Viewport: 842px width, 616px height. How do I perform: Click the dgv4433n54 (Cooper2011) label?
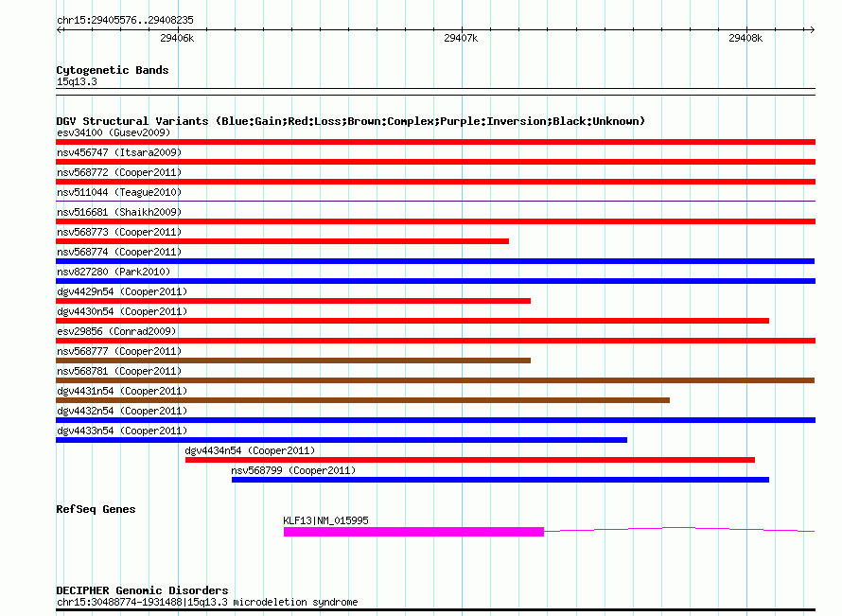122,431
